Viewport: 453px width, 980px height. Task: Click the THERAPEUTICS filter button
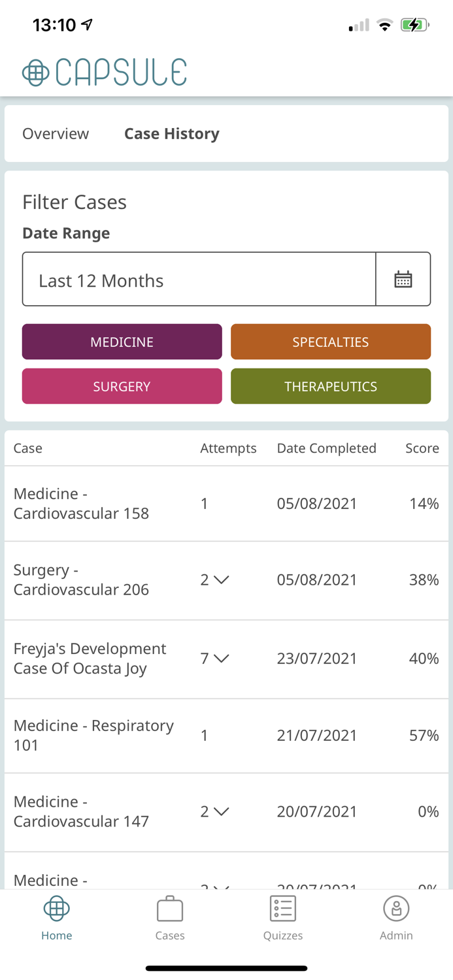tap(331, 386)
